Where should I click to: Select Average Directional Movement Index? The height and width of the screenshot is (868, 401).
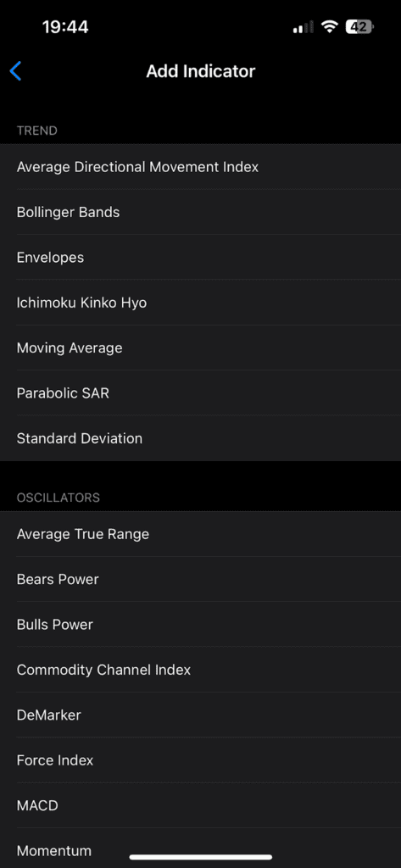coord(200,167)
